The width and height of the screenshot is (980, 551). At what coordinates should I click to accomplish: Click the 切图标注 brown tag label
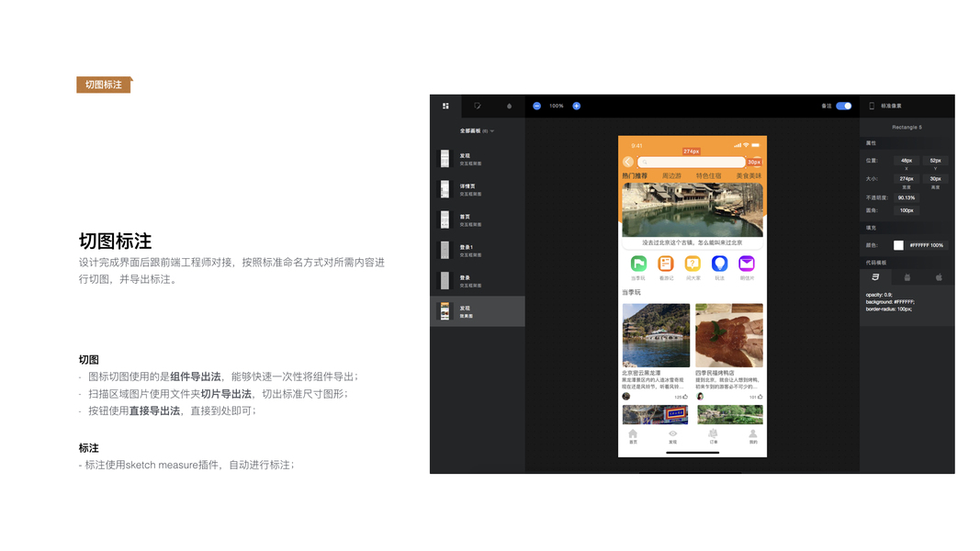coord(104,85)
